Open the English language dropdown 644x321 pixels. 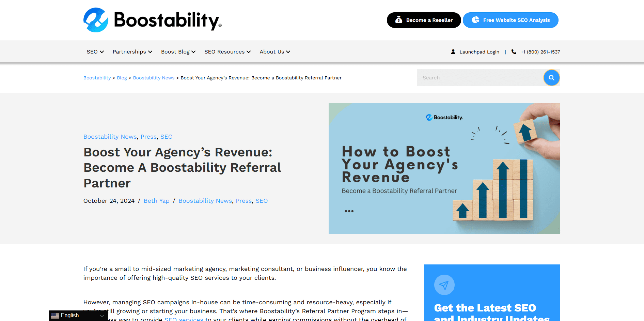coord(78,316)
